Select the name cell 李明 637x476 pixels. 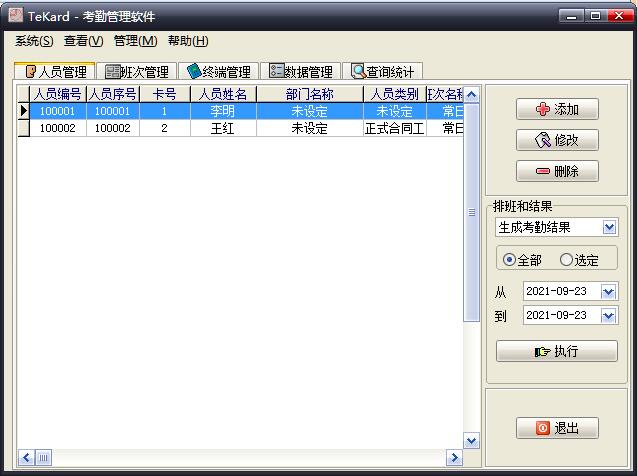tap(223, 111)
